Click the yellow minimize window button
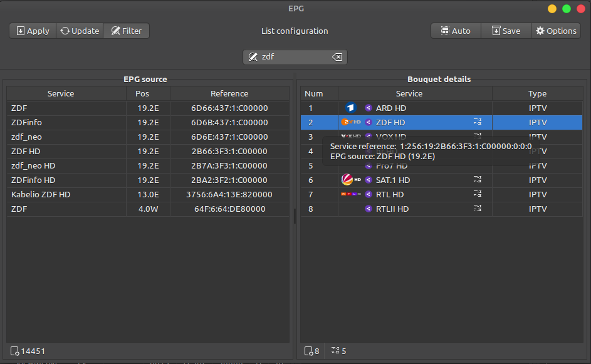The width and height of the screenshot is (591, 364). tap(552, 9)
